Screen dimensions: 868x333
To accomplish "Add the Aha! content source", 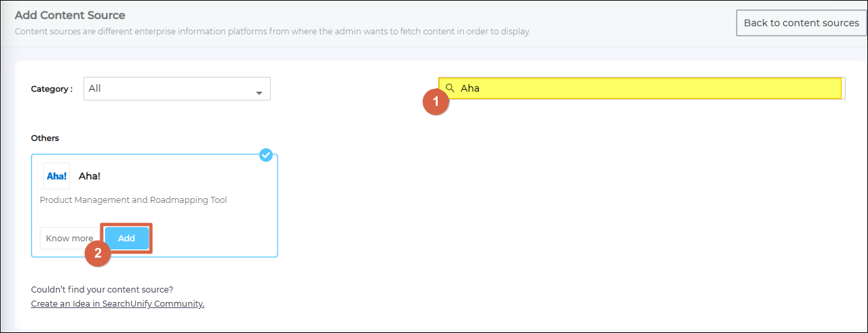I will [127, 239].
